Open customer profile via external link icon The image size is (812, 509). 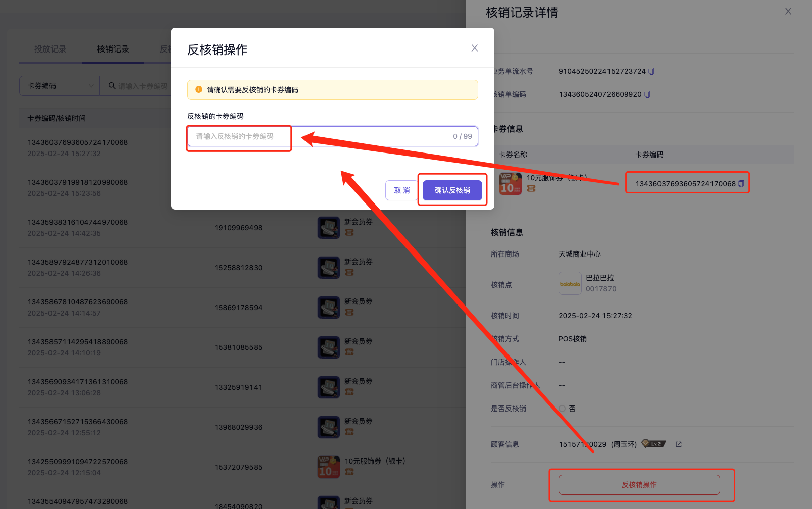click(x=679, y=444)
